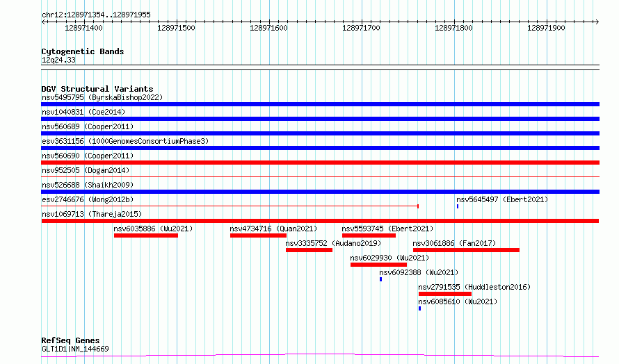Open nsv6035886 (Wu2021) label

153,229
